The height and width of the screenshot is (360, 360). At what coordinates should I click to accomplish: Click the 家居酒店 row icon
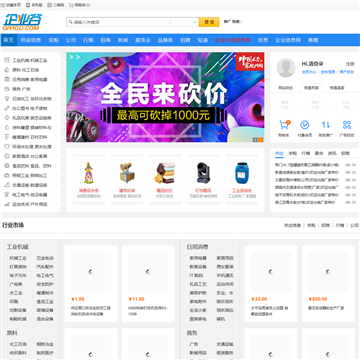[x=6, y=156]
